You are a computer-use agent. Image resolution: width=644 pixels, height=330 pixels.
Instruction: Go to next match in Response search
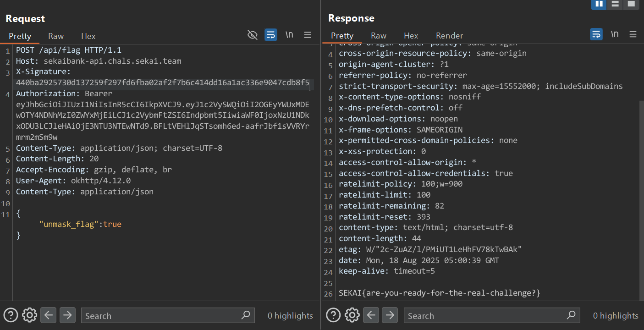tap(390, 315)
